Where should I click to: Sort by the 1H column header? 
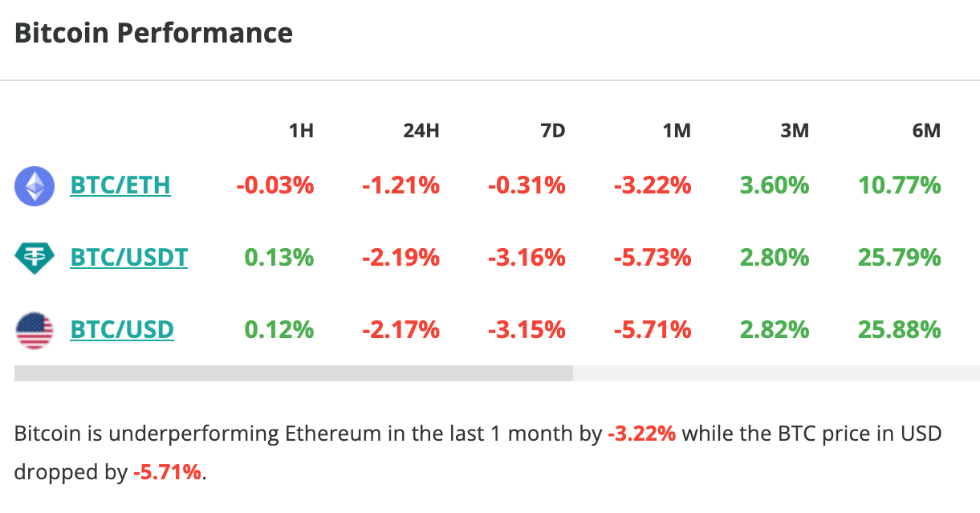pos(301,130)
